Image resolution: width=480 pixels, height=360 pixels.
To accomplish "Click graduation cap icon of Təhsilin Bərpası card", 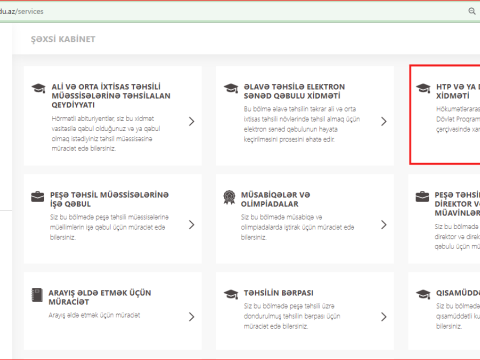I will pos(231,294).
